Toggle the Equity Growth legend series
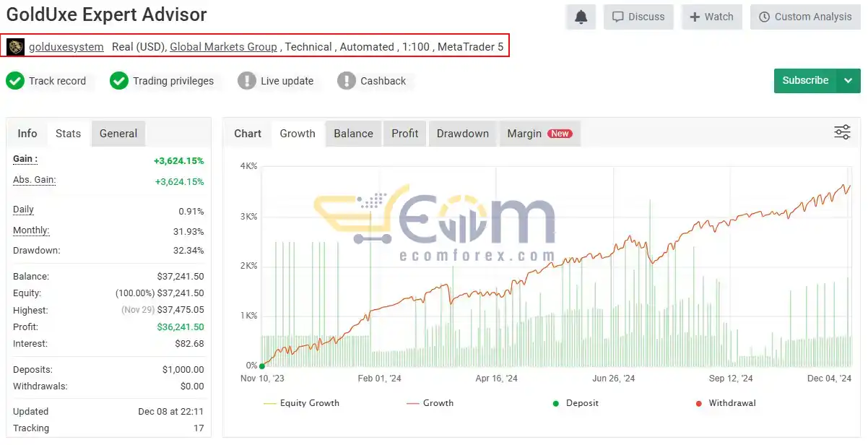 point(301,403)
